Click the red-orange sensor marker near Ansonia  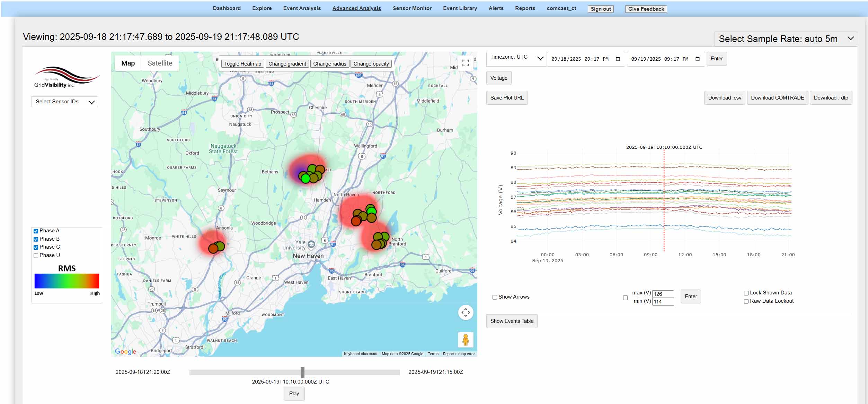pyautogui.click(x=213, y=248)
